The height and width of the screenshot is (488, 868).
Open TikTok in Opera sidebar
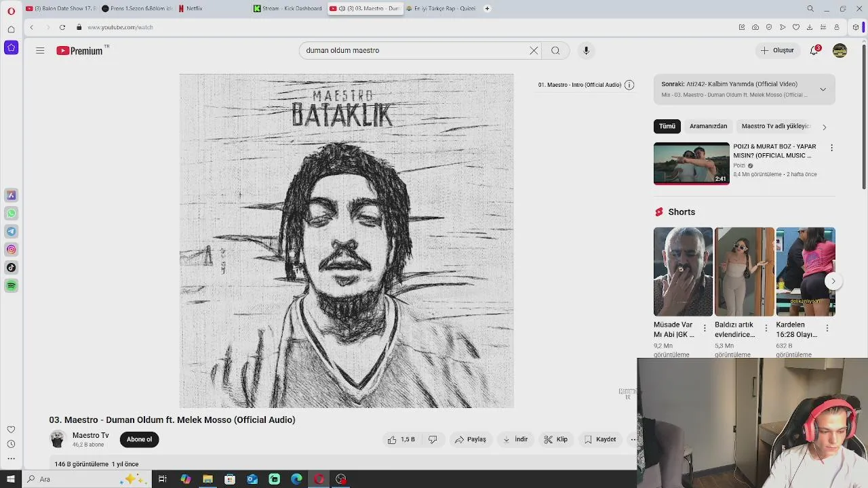pos(12,268)
